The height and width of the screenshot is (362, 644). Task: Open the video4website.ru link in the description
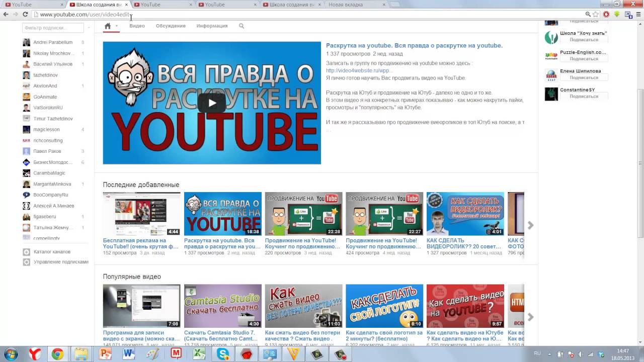[359, 71]
